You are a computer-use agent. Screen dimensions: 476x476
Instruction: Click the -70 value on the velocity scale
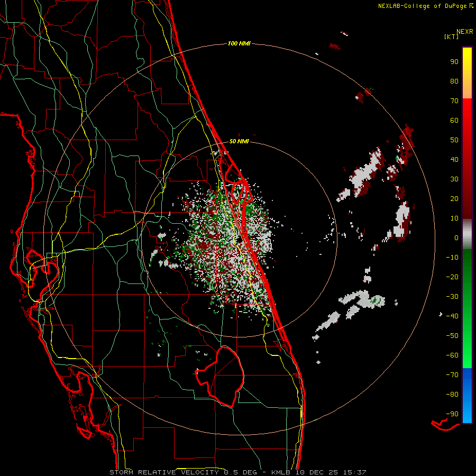[x=452, y=375]
